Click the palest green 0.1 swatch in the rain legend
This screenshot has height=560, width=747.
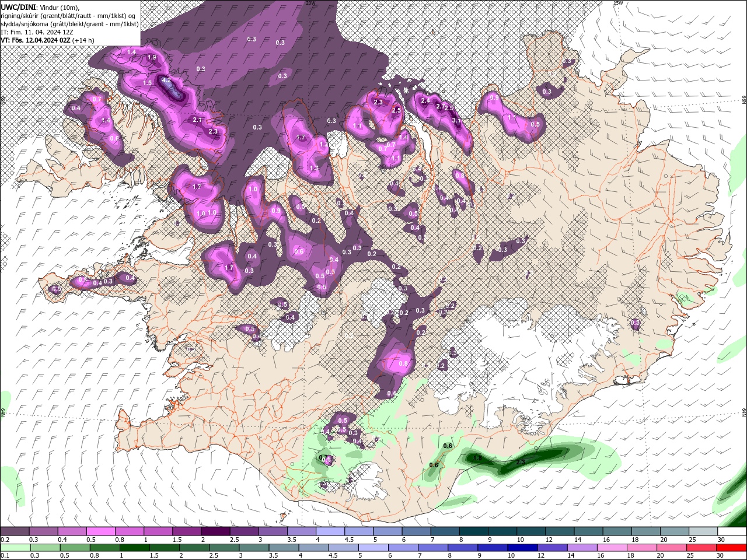tap(15, 548)
